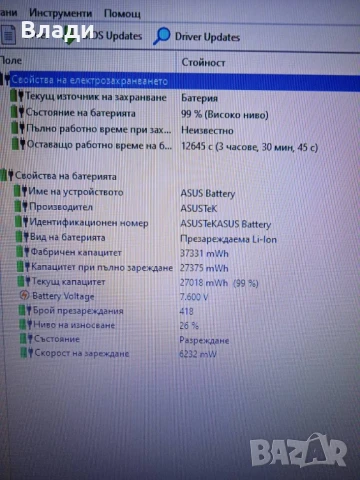Screen dimensions: 360x480
Task: Click the value 418 recharge count
Action: pyautogui.click(x=186, y=311)
